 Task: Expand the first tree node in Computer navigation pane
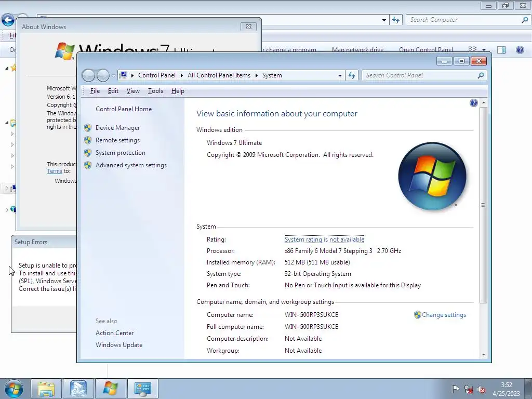[x=12, y=134]
